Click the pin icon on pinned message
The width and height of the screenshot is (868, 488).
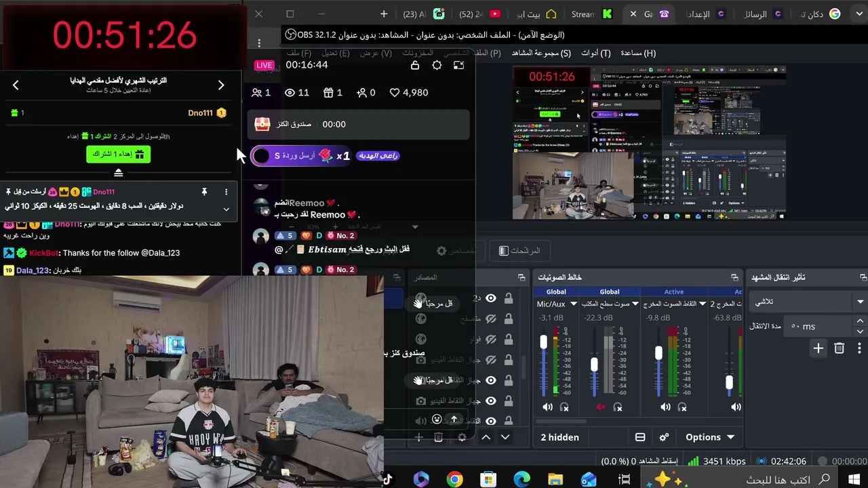204,192
